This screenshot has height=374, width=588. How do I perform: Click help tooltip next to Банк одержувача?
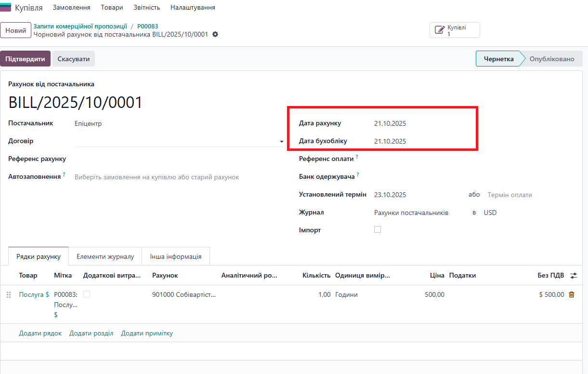point(358,174)
